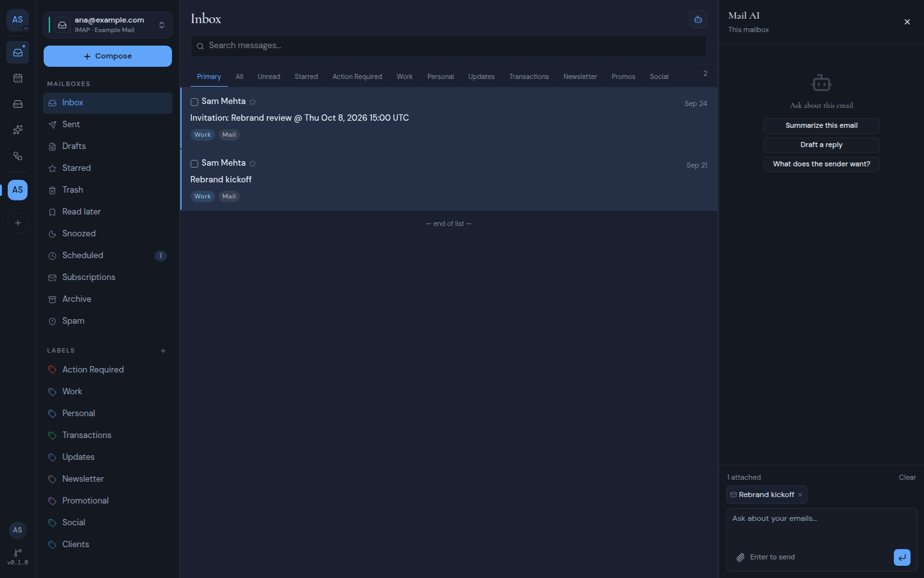Star the Rebrand kickoff email
Viewport: 924px width, 578px height.
tap(253, 164)
